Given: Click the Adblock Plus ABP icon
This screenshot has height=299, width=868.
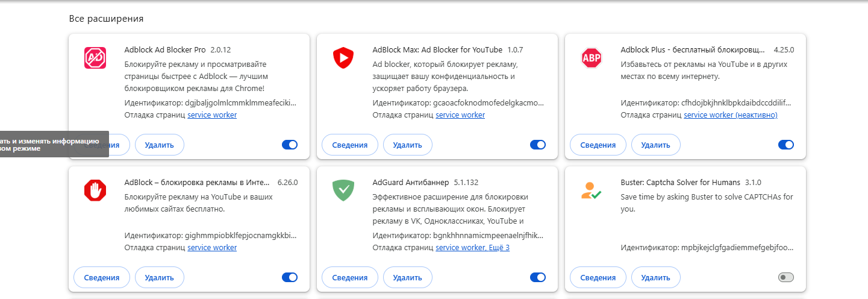Looking at the screenshot, I should pyautogui.click(x=592, y=58).
